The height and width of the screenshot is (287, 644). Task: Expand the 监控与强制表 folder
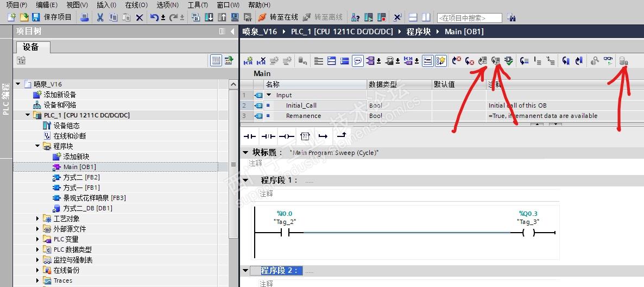[x=37, y=260]
